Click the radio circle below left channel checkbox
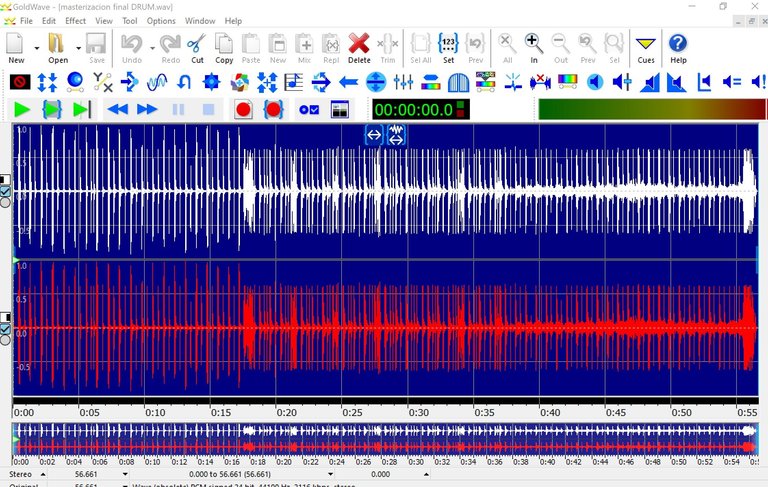 [x=5, y=202]
